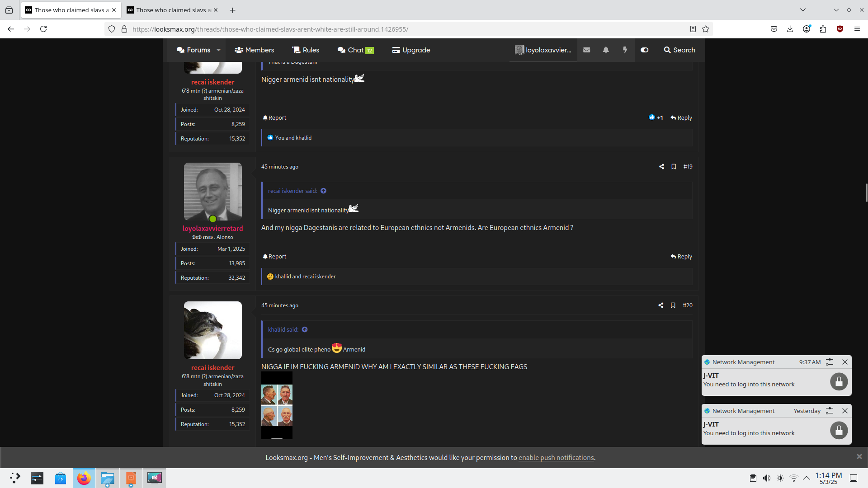Toggle the dark/light style switch
Viewport: 868px width, 488px height.
pos(645,50)
